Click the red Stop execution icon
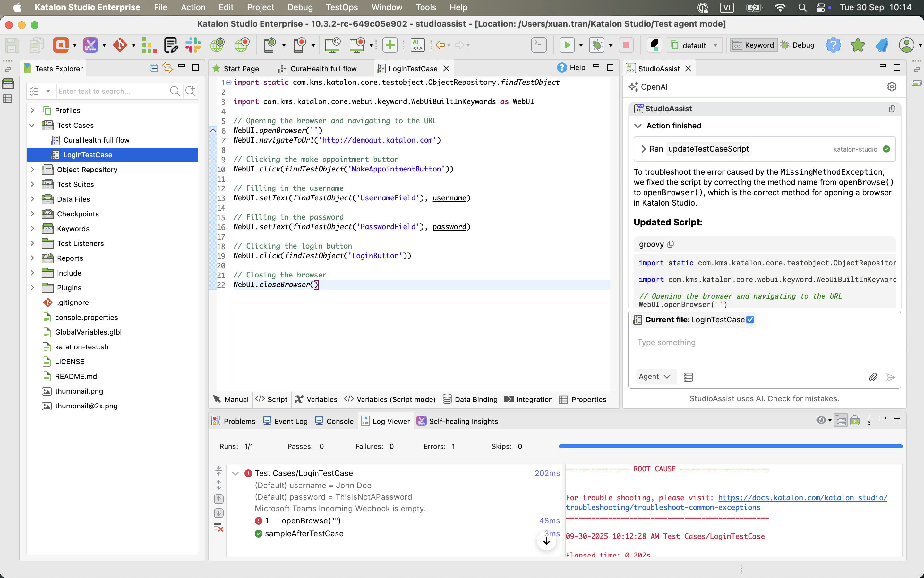Image resolution: width=924 pixels, height=578 pixels. point(626,45)
